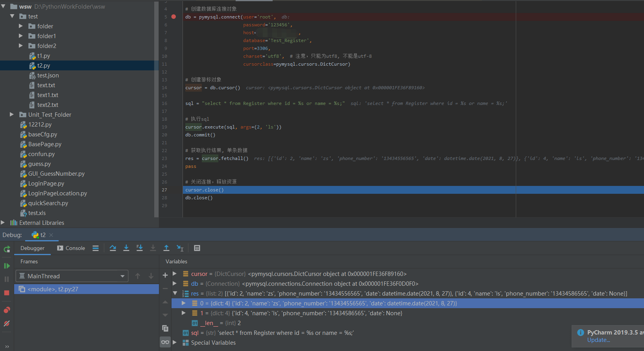Viewport: 644px width, 351px height.
Task: Select the next frame arrow
Action: [151, 276]
